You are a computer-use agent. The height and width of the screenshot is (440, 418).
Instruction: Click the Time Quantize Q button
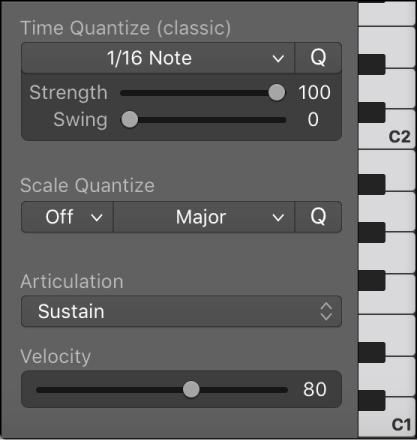[x=318, y=58]
